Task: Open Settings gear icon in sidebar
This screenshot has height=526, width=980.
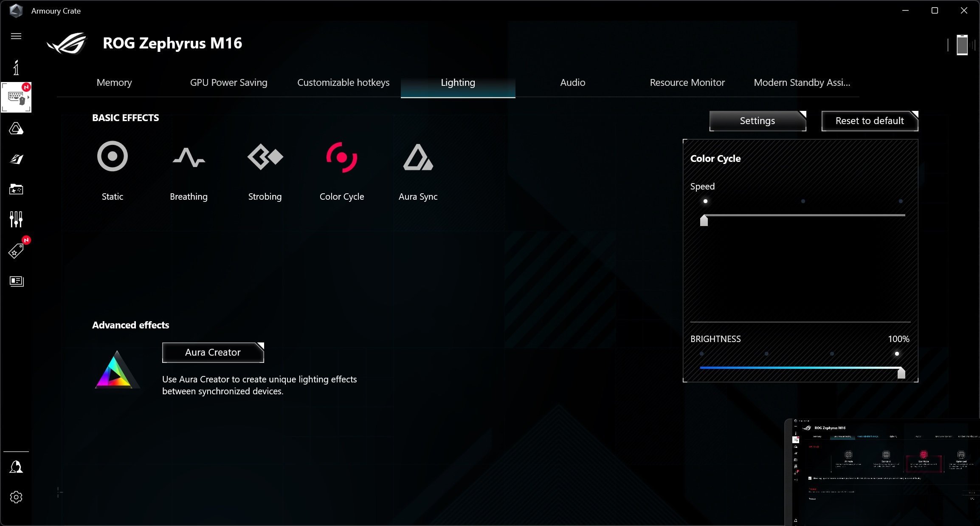Action: [16, 497]
